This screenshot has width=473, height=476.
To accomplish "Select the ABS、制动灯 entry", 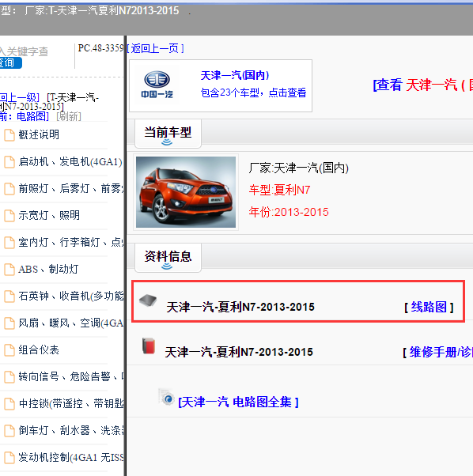I will (48, 269).
